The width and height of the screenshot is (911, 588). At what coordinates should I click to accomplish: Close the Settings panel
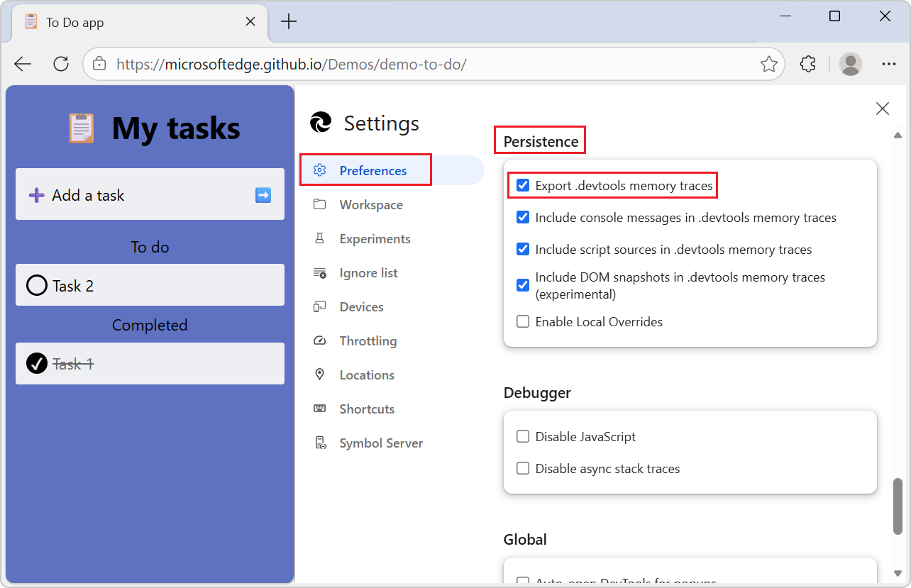(882, 109)
